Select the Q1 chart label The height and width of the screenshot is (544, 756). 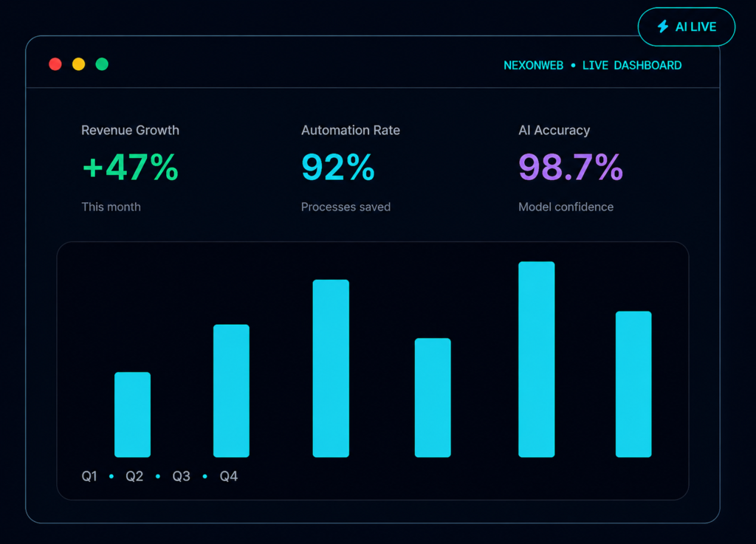coord(89,476)
